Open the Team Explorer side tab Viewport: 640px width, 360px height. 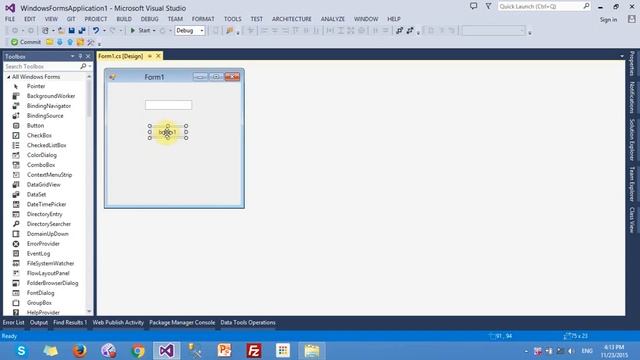(x=632, y=184)
